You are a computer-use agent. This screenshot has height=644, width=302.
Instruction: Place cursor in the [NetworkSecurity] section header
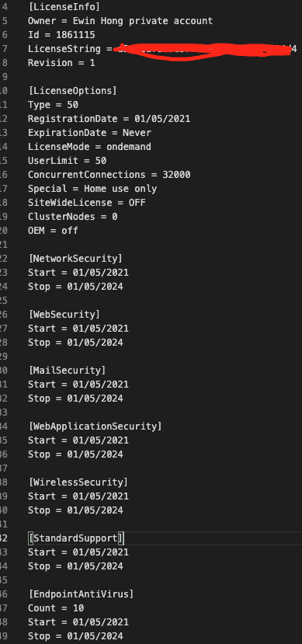click(75, 259)
